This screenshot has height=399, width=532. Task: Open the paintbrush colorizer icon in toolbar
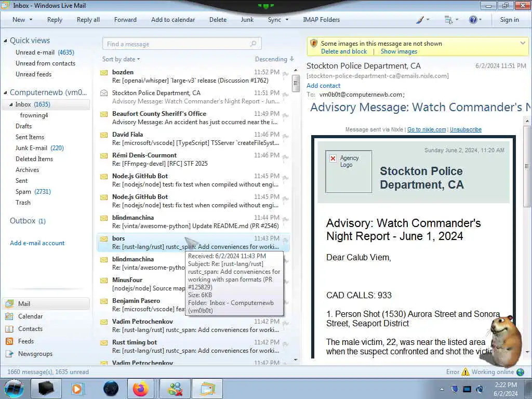tap(420, 20)
